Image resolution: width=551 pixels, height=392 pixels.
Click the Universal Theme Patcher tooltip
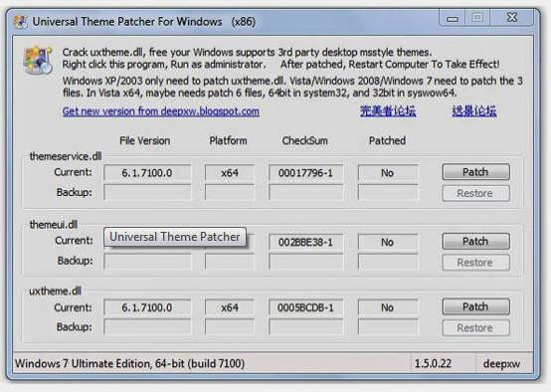(175, 237)
